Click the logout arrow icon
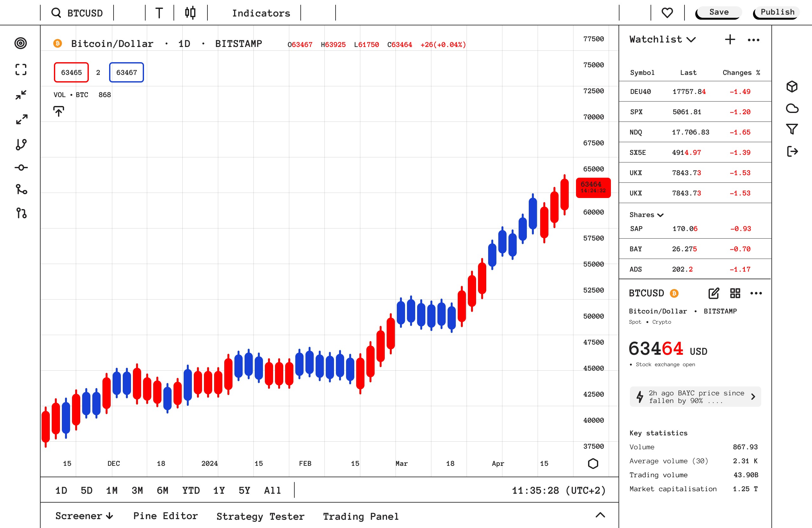This screenshot has height=528, width=812. point(792,151)
